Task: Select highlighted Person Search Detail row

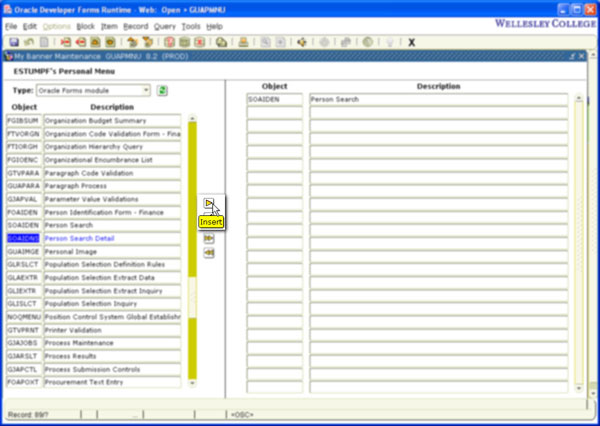Action: click(x=94, y=238)
